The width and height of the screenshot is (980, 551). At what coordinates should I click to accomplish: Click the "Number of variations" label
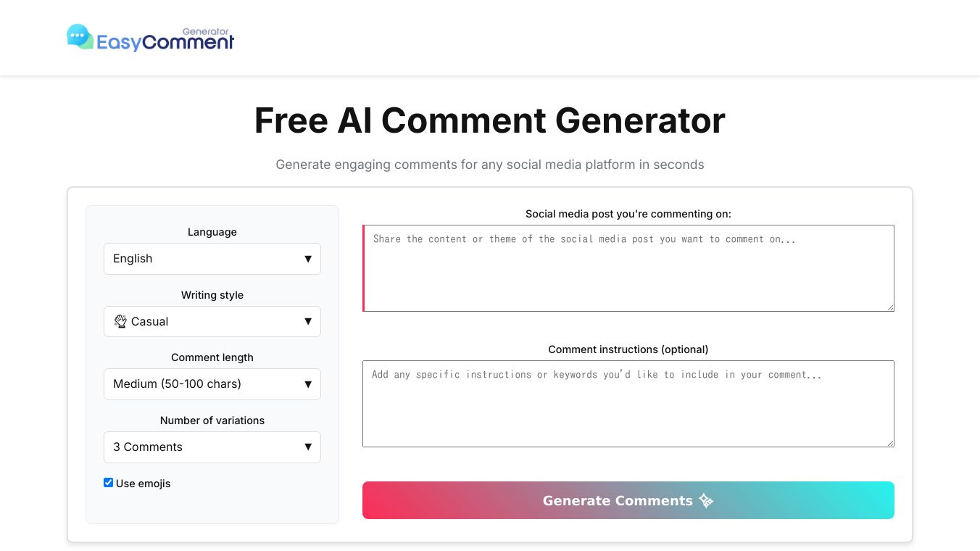pos(212,420)
